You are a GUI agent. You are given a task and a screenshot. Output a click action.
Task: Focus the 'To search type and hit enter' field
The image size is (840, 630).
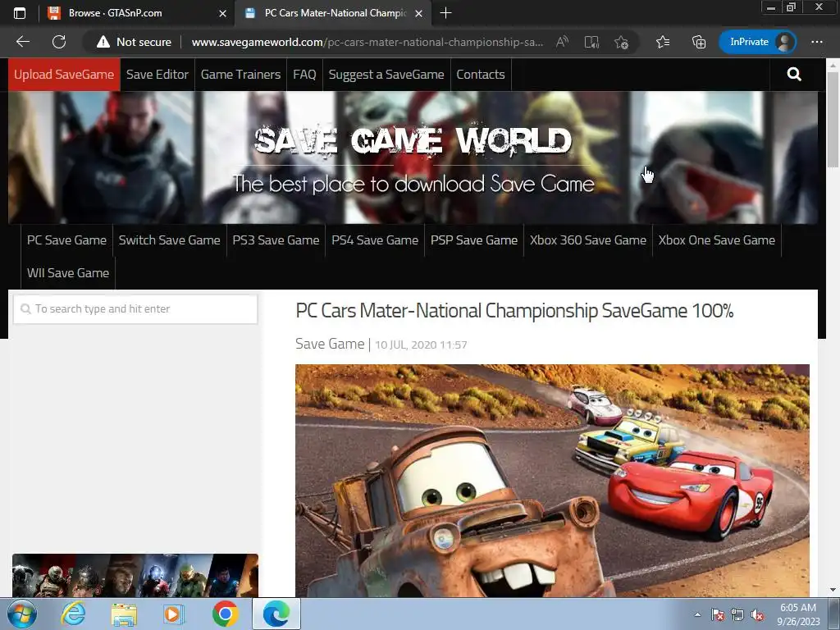click(x=135, y=308)
